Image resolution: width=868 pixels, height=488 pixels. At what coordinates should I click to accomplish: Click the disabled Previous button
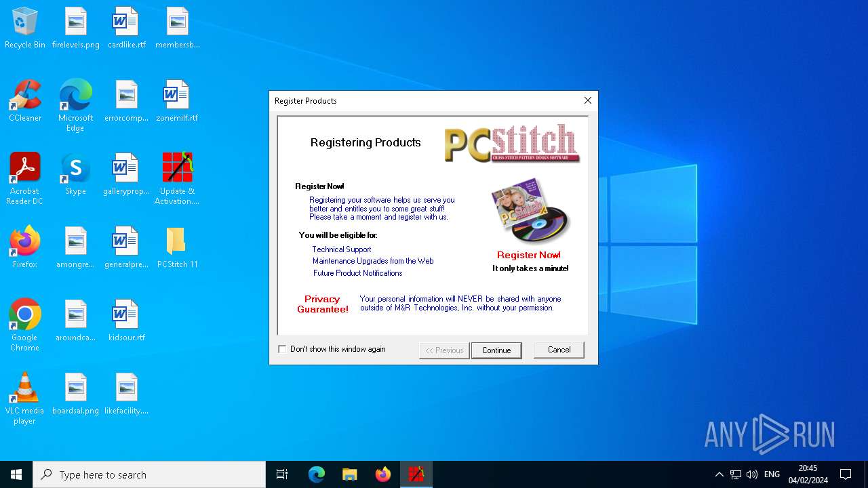point(444,350)
